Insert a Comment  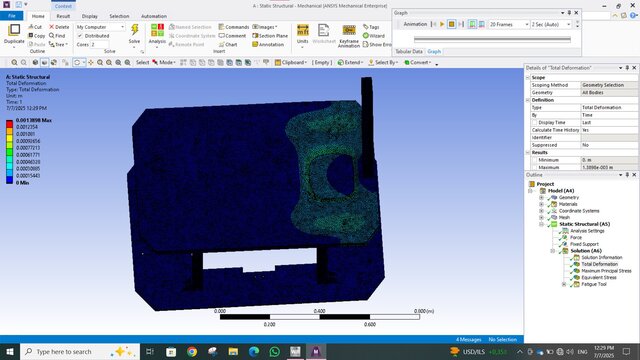[x=232, y=36]
